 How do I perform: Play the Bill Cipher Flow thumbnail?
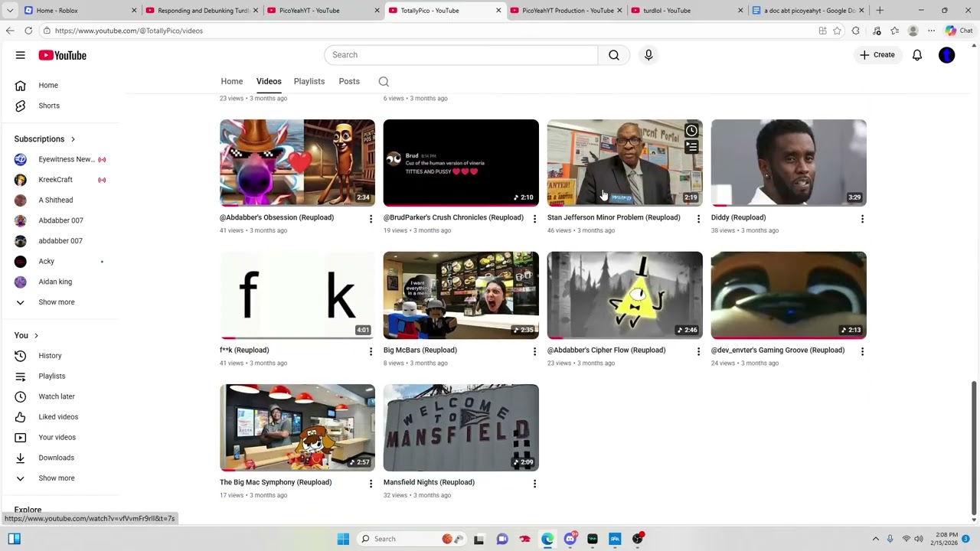coord(625,295)
